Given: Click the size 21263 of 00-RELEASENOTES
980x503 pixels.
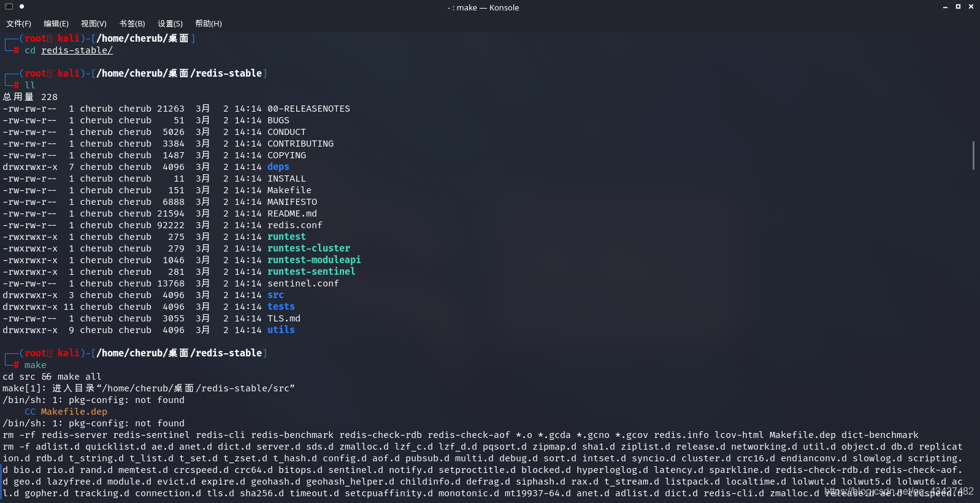Looking at the screenshot, I should pos(170,109).
